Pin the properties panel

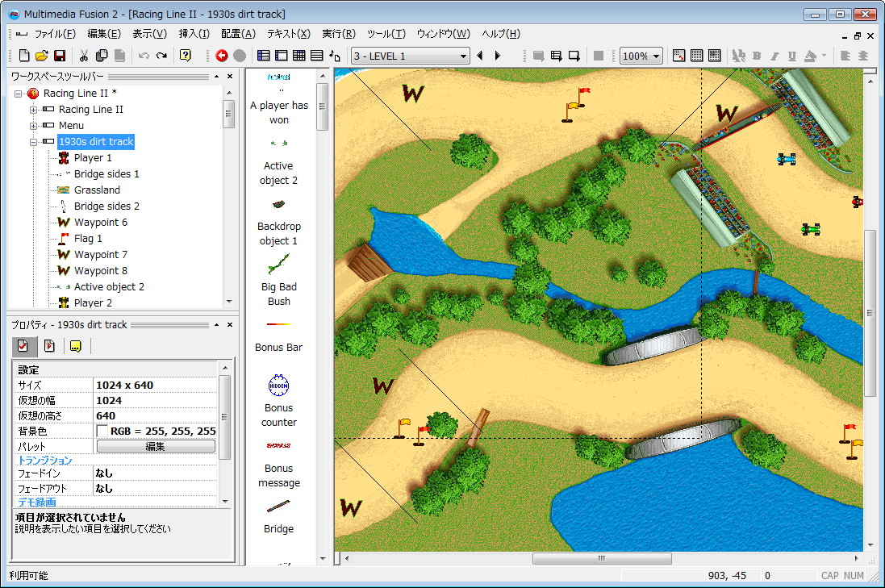(x=217, y=324)
